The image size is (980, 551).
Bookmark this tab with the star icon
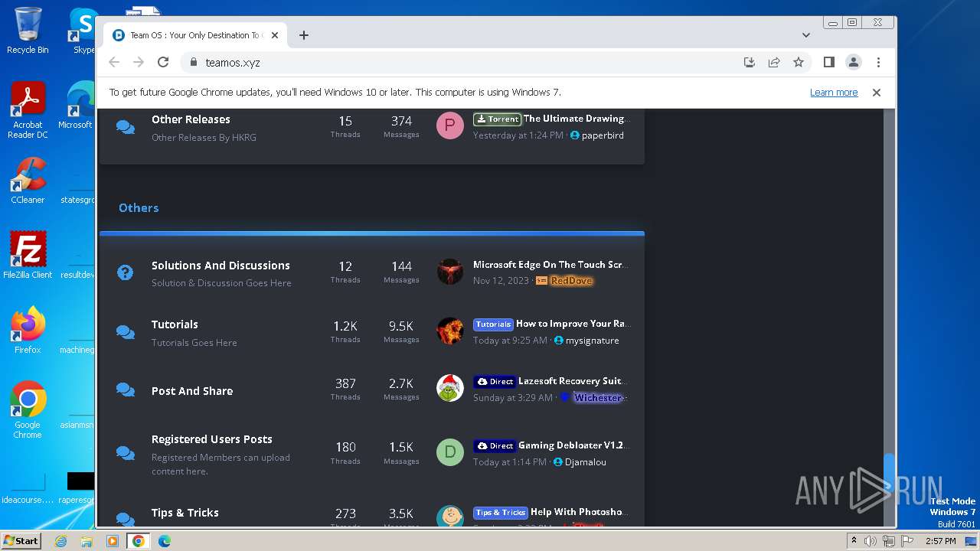(799, 62)
